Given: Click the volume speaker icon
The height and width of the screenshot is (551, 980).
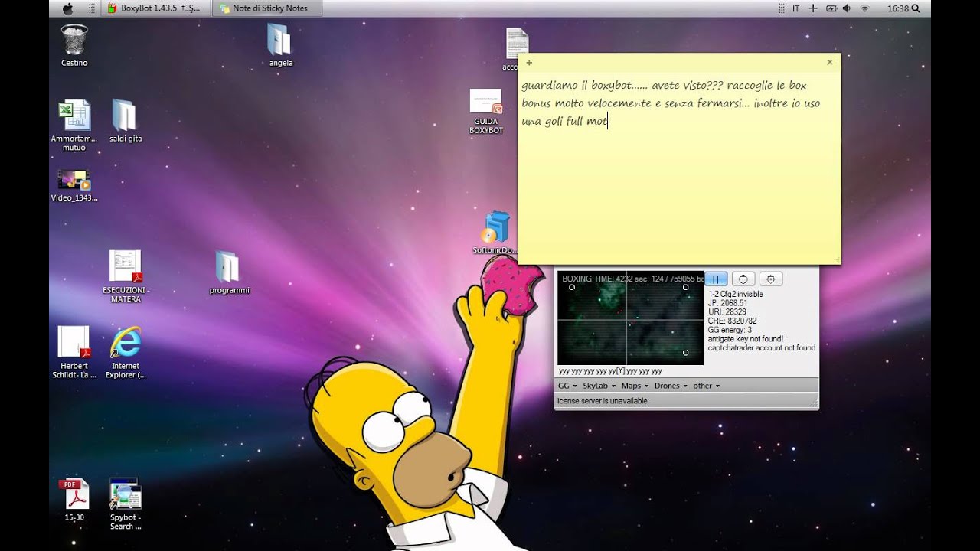Looking at the screenshot, I should (847, 8).
